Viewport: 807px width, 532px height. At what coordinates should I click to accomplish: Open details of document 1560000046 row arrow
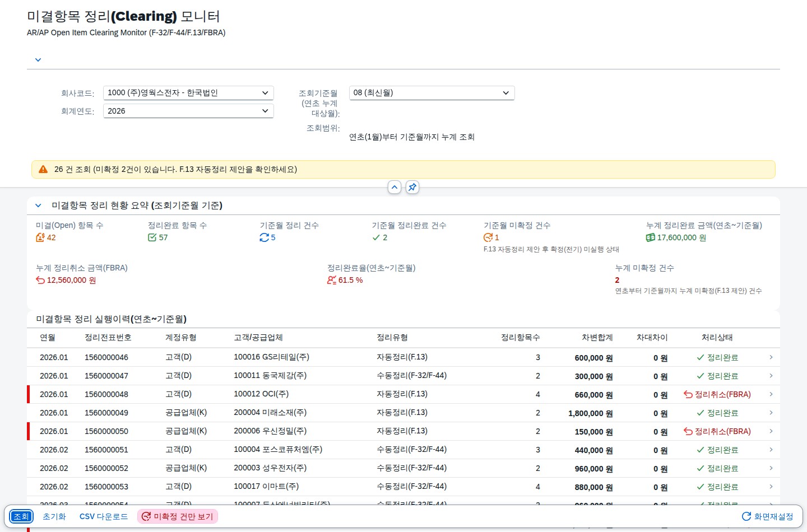[771, 357]
